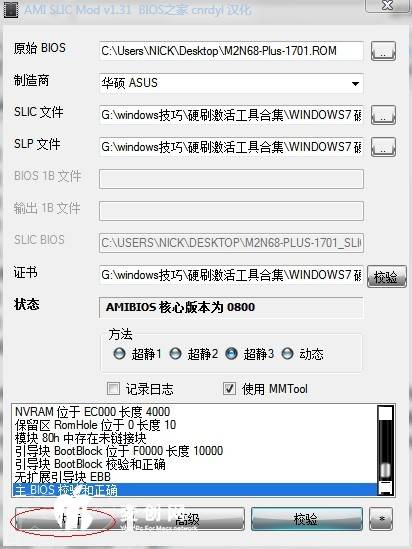412x549 pixels.
Task: Click the 原始 BIOS path input field
Action: click(231, 51)
